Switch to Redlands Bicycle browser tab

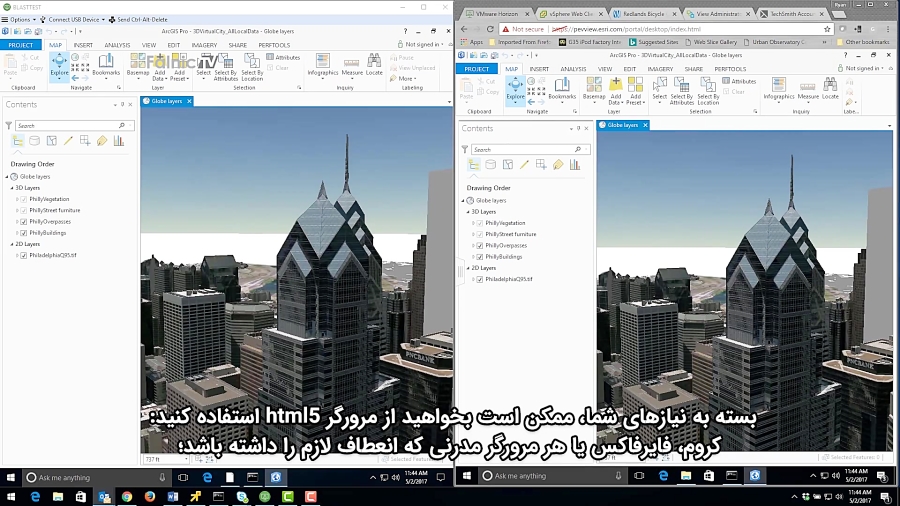point(643,14)
